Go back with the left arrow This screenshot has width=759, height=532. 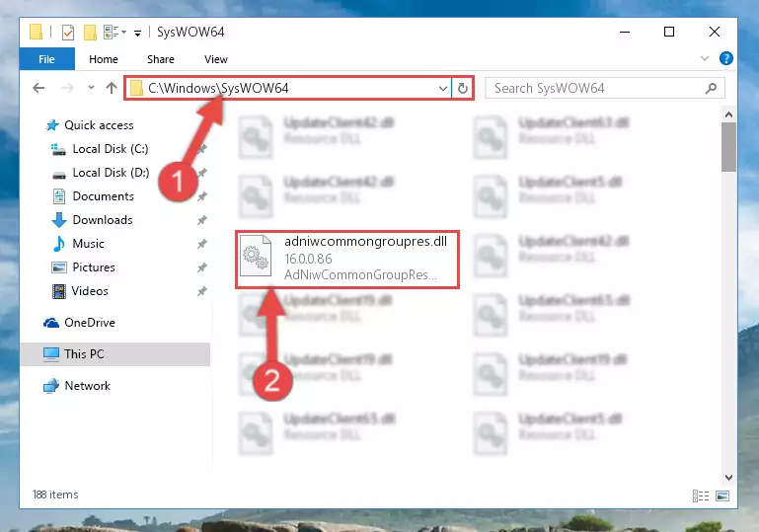[x=38, y=88]
